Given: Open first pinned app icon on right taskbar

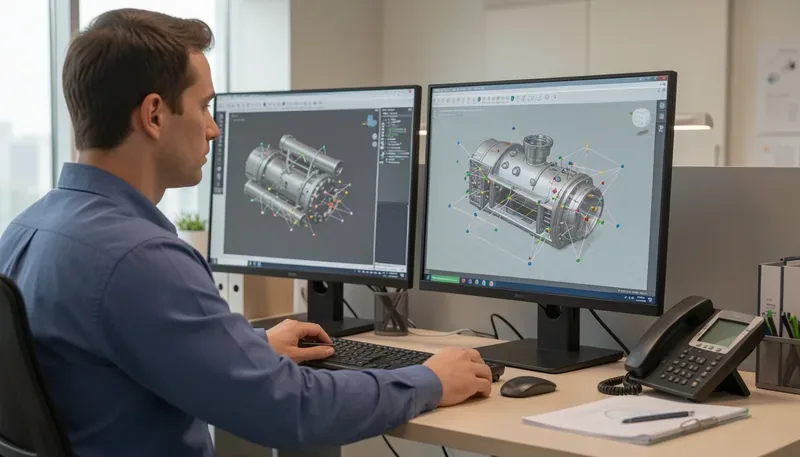Looking at the screenshot, I should (x=464, y=281).
